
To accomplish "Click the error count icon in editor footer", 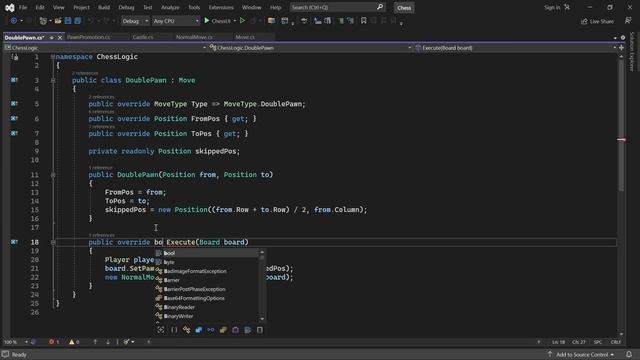I will pos(51,342).
